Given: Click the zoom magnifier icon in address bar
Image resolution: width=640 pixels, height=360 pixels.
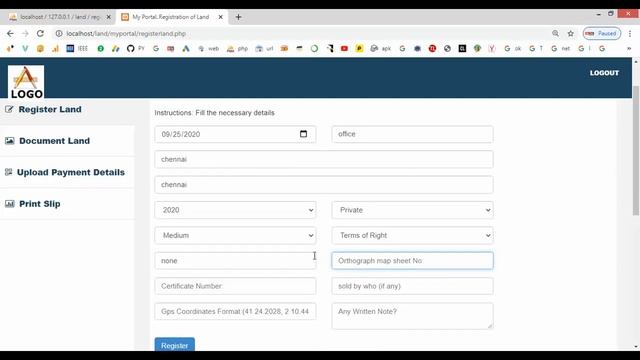Looking at the screenshot, I should click(556, 33).
